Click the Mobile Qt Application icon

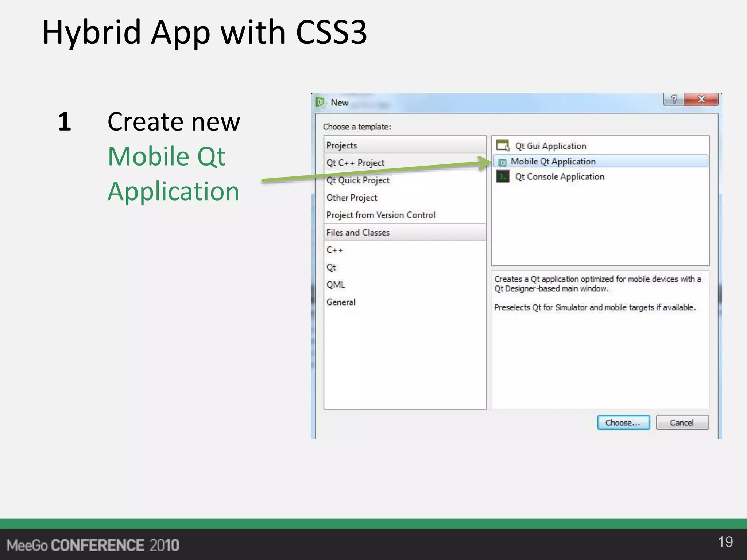click(502, 162)
